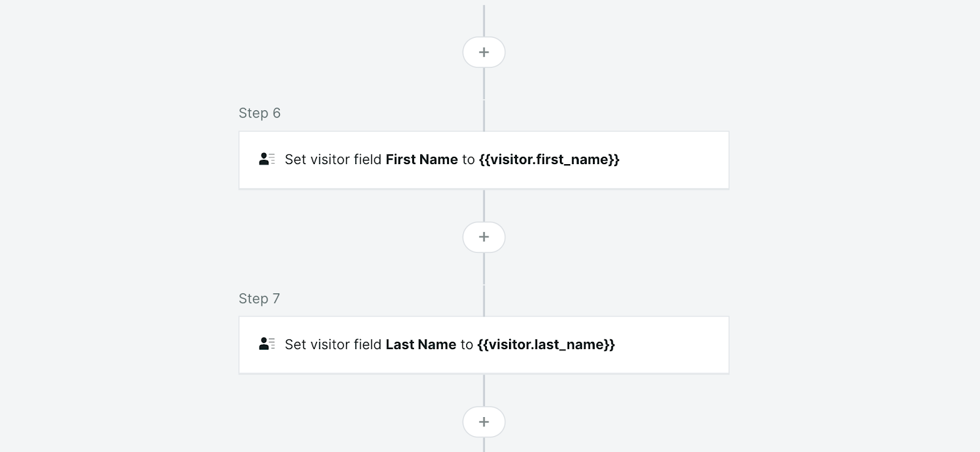This screenshot has height=452, width=980.
Task: Select the bold First Name field label
Action: coord(421,160)
